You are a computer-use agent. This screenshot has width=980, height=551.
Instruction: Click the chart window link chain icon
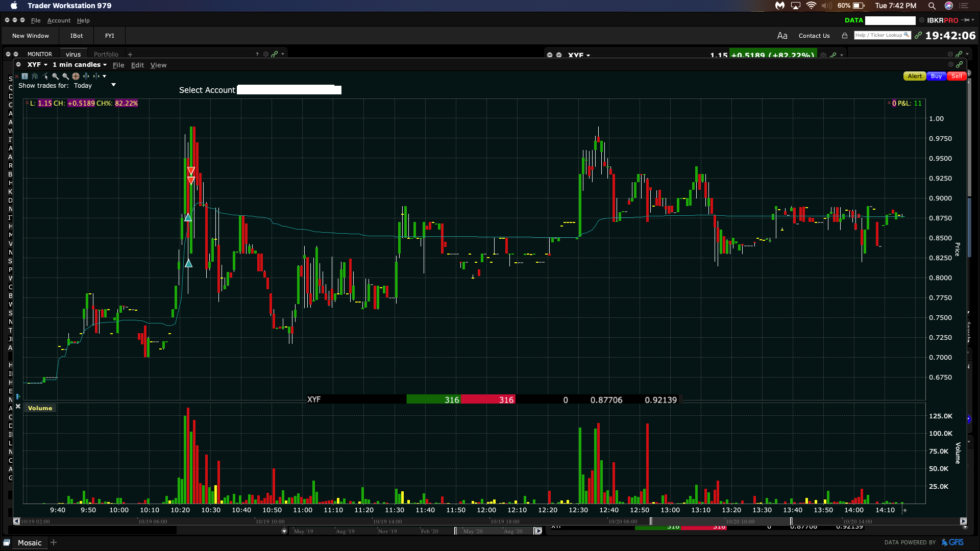[x=960, y=65]
